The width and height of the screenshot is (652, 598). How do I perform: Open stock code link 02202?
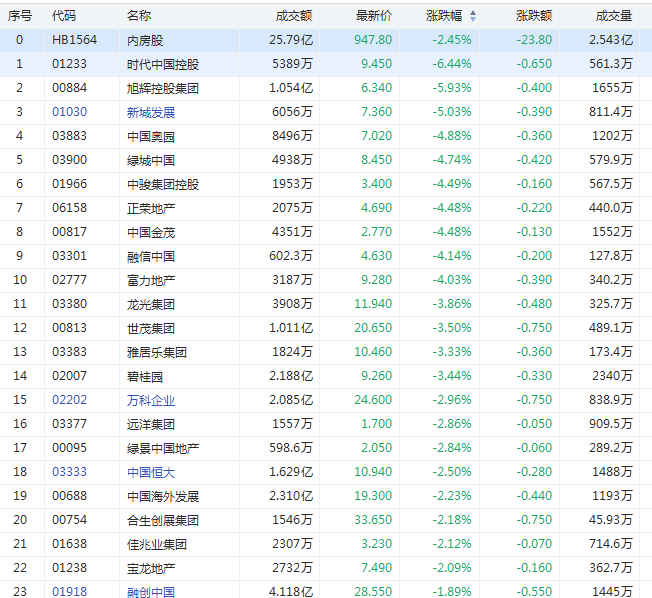tap(69, 400)
